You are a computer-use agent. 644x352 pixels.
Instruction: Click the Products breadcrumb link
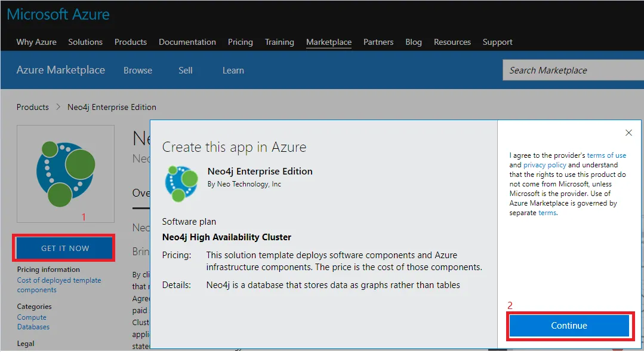click(33, 107)
